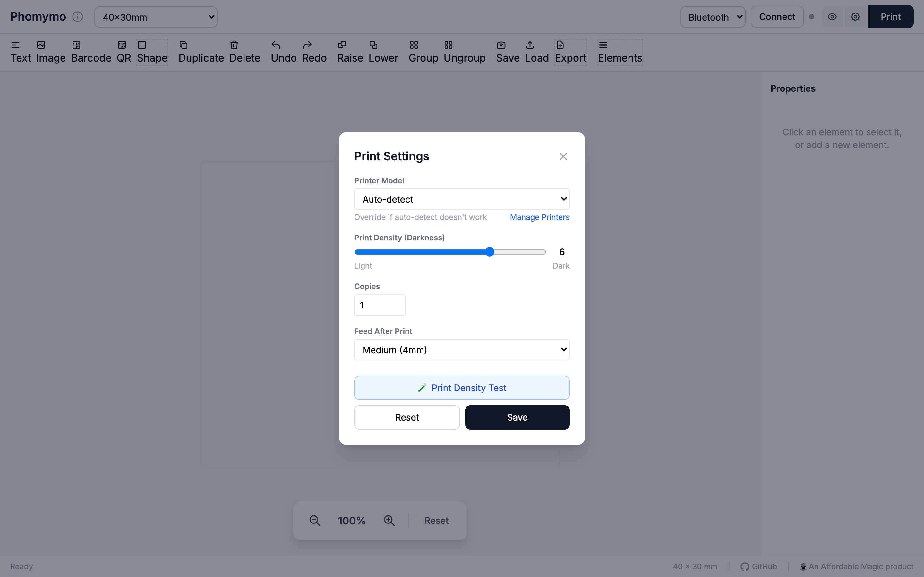Open the Phomymo info icon
Screen dimensions: 924x577
(x=78, y=16)
